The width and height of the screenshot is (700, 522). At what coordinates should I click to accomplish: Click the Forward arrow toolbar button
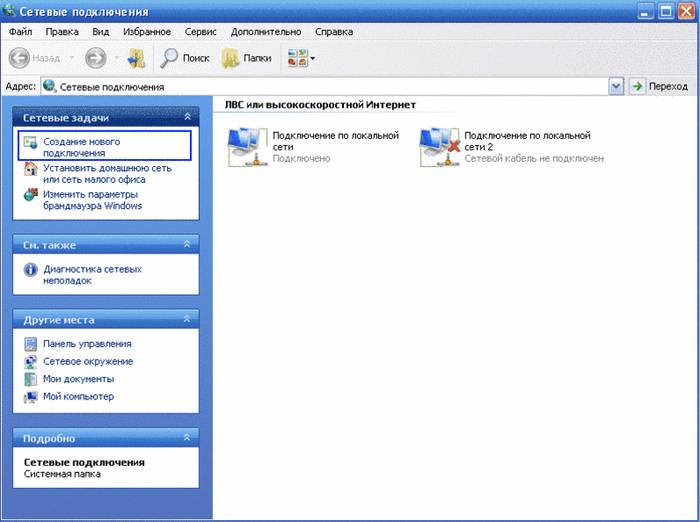[94, 58]
